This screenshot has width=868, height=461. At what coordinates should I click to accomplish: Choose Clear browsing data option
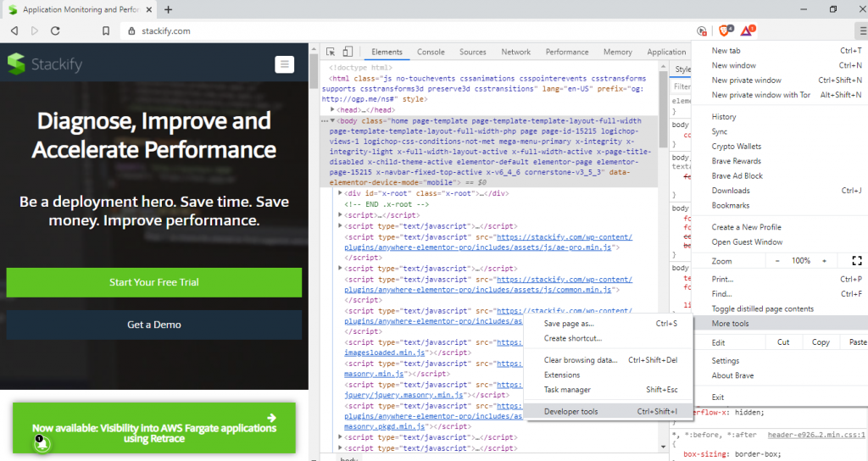tap(608, 359)
